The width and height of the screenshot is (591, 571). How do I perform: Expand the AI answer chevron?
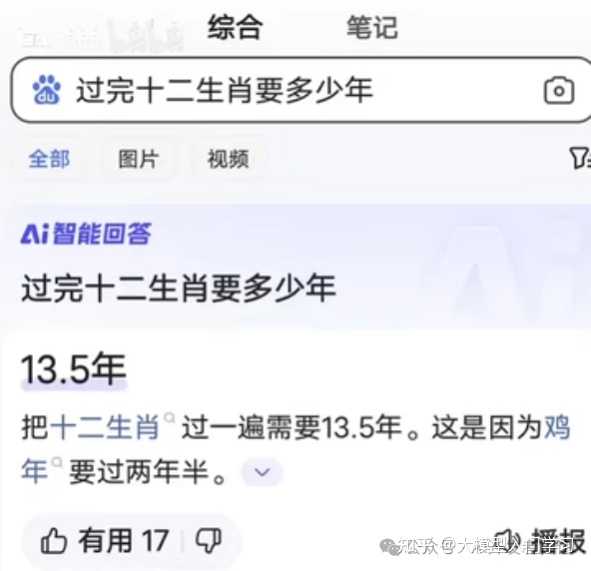tap(262, 471)
